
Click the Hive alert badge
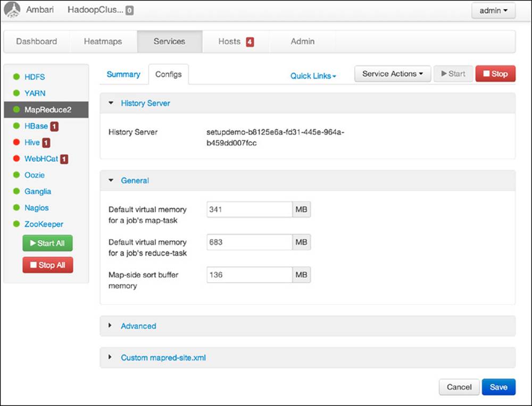pos(46,142)
